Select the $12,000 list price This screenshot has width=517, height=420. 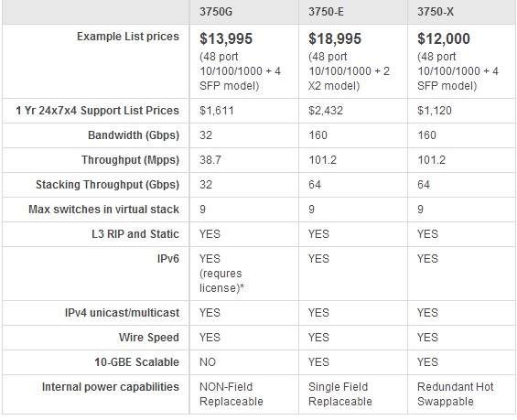point(444,38)
